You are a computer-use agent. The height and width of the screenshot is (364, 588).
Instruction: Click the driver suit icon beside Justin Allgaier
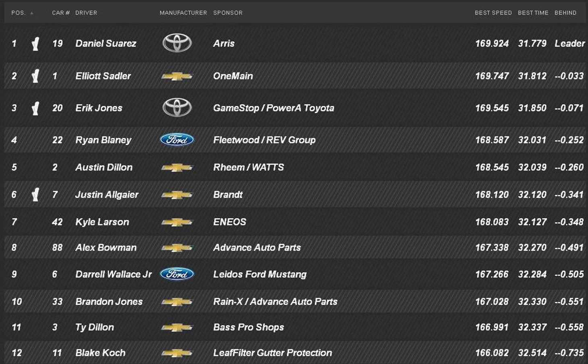tap(35, 195)
